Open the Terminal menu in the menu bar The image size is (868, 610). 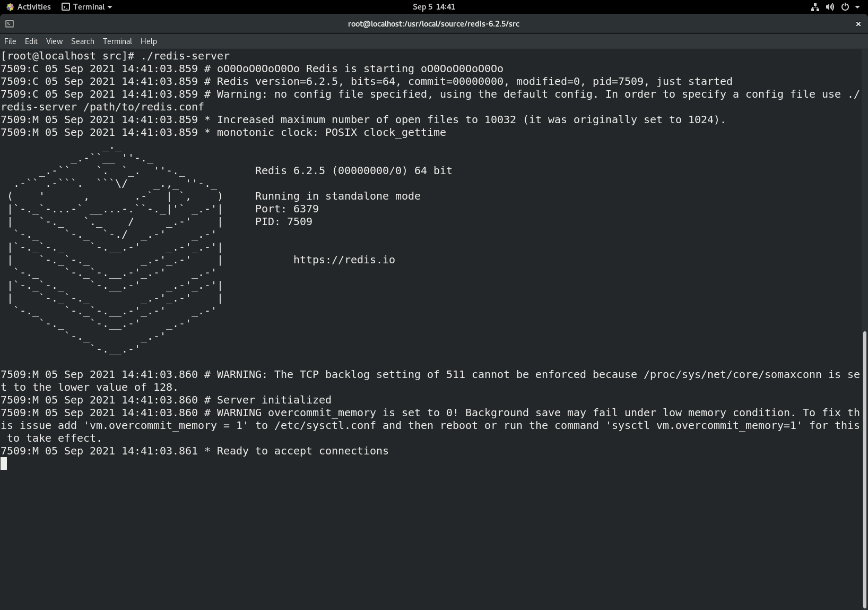pyautogui.click(x=117, y=41)
